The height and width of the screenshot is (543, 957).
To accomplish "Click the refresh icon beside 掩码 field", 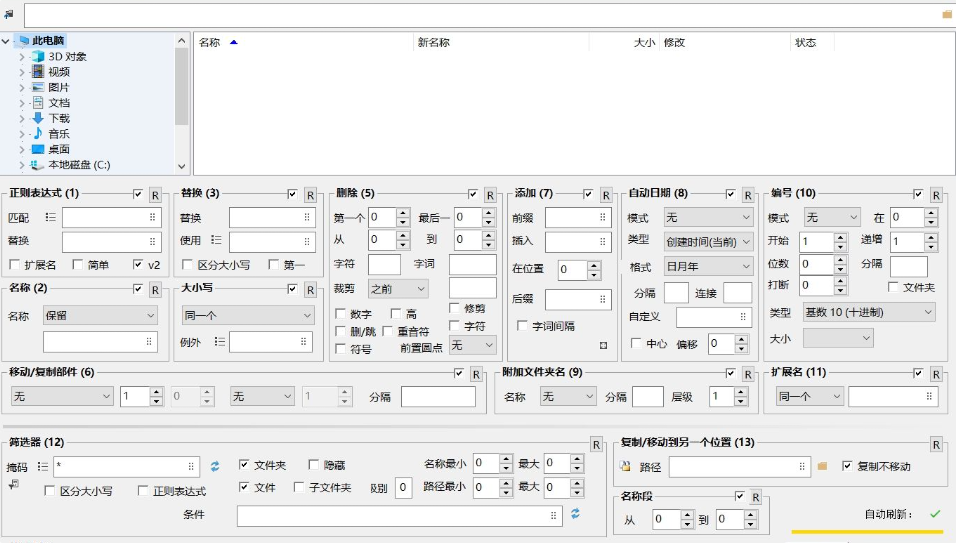I will (215, 467).
